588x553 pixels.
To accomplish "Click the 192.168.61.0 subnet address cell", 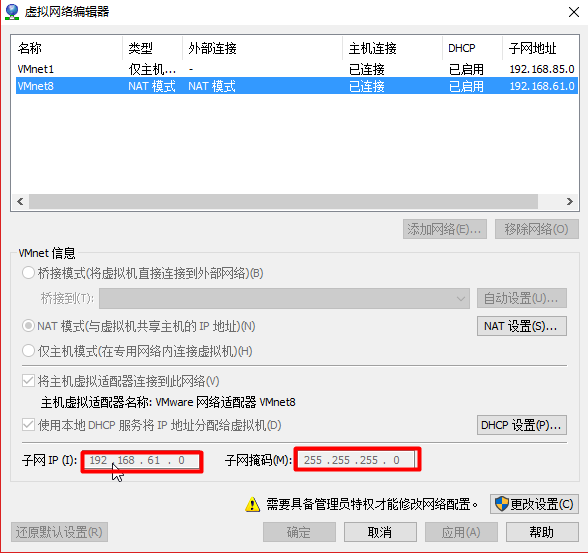I will (542, 86).
